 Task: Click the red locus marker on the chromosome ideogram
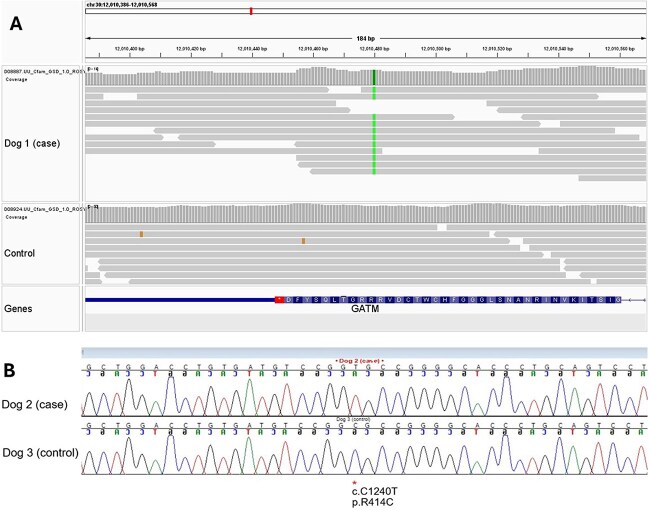click(x=251, y=11)
